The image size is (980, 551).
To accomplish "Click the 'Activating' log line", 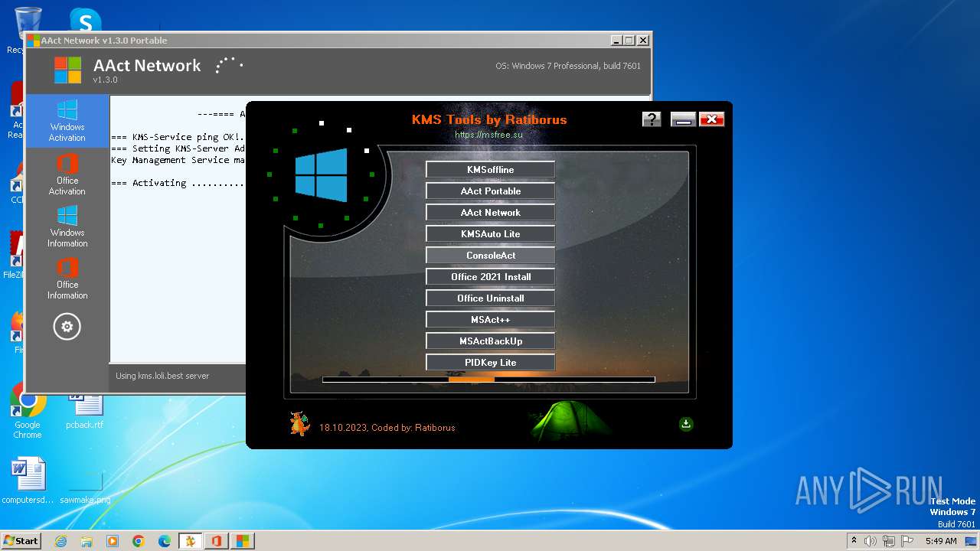I will pos(178,183).
